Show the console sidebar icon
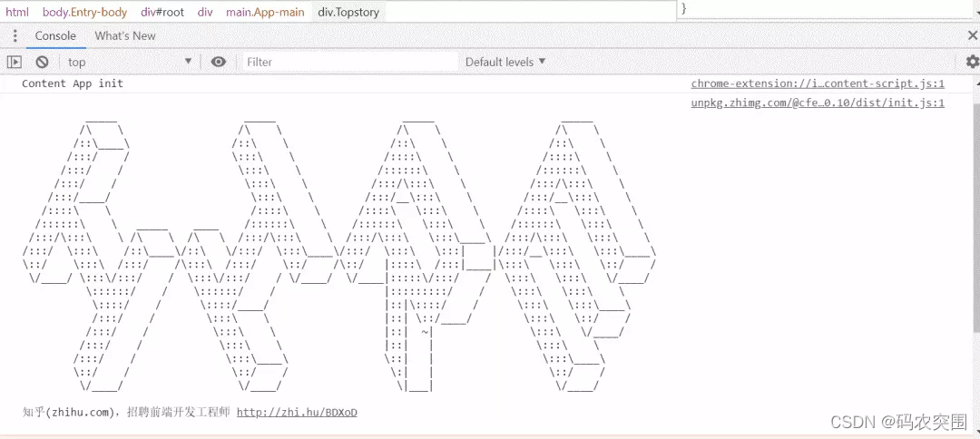The height and width of the screenshot is (439, 980). [15, 62]
